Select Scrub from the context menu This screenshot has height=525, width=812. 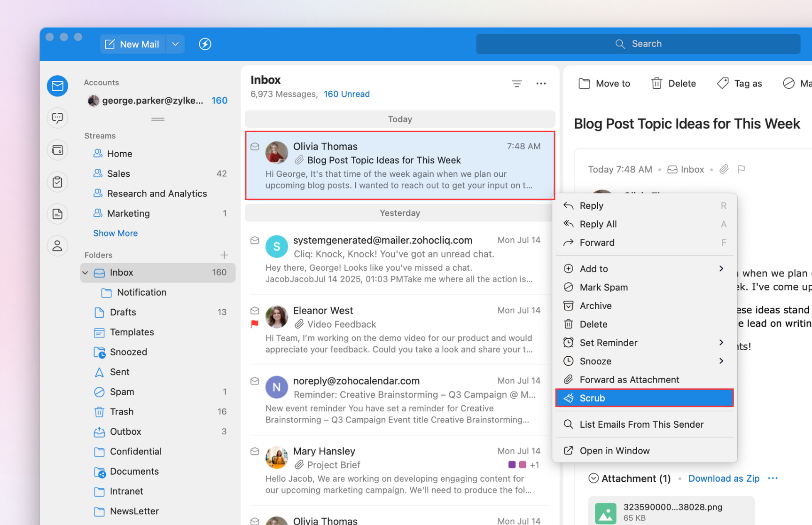[x=644, y=398]
